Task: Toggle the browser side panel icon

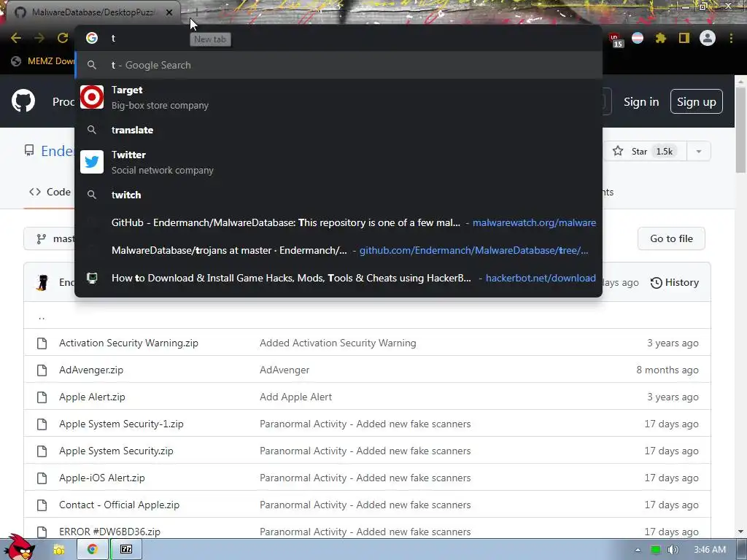Action: coord(684,38)
